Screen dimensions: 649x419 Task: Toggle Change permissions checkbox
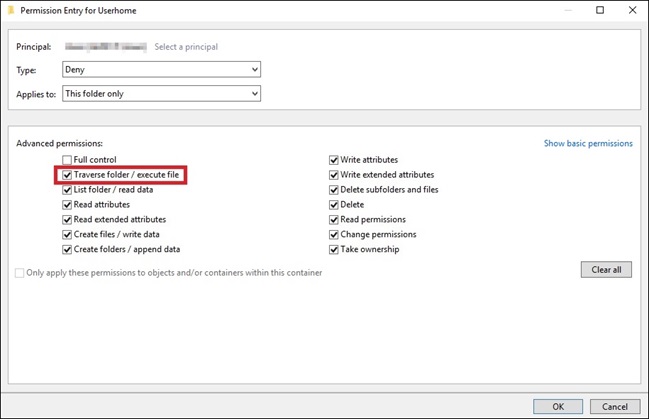click(334, 234)
